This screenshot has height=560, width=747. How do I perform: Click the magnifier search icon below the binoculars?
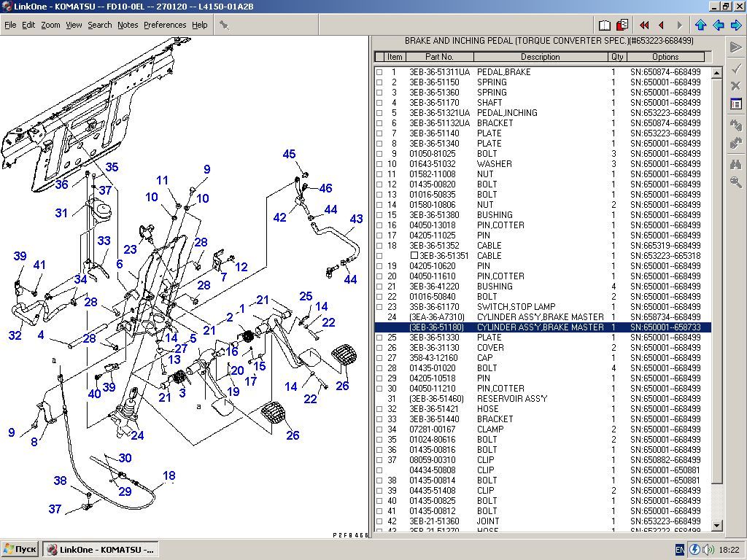pos(735,182)
